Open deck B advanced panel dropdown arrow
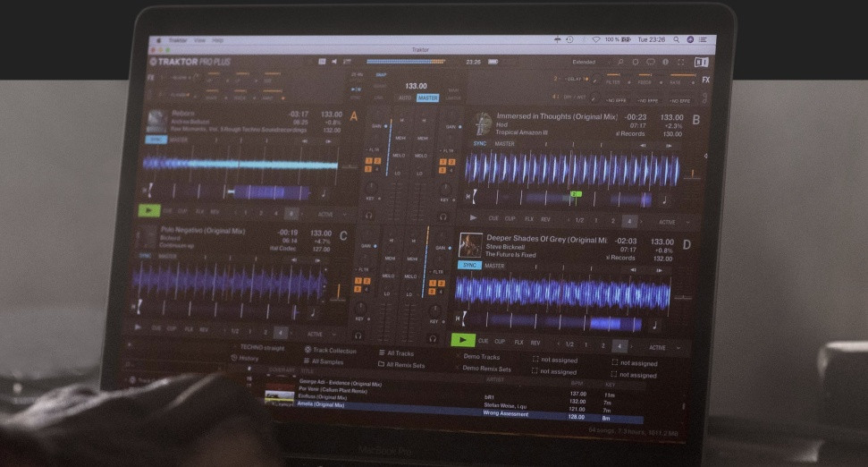The width and height of the screenshot is (868, 467). [688, 223]
